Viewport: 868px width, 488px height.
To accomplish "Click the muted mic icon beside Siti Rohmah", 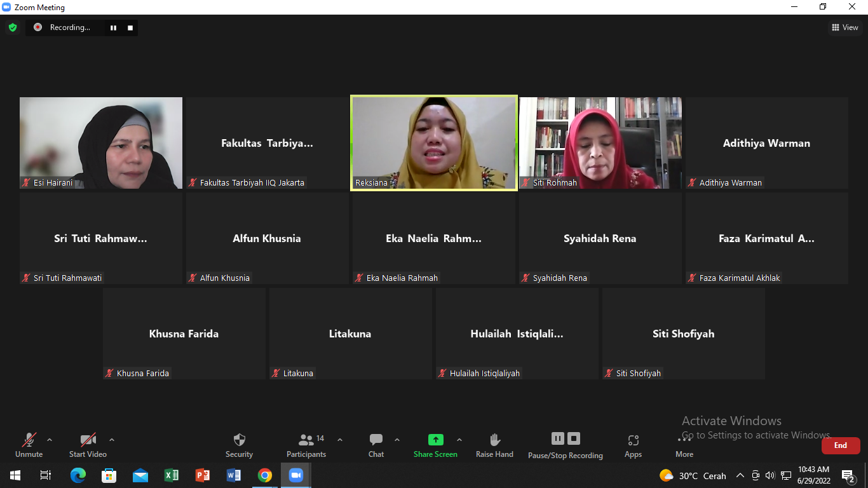I will click(526, 182).
